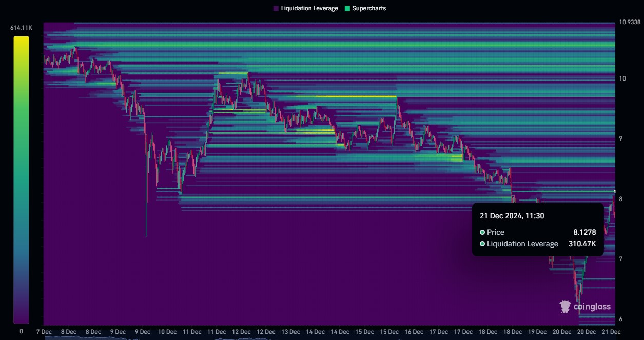Viewport: 644px width, 340px height.
Task: Toggle the Liquidation Leverage legend series
Action: click(306, 8)
